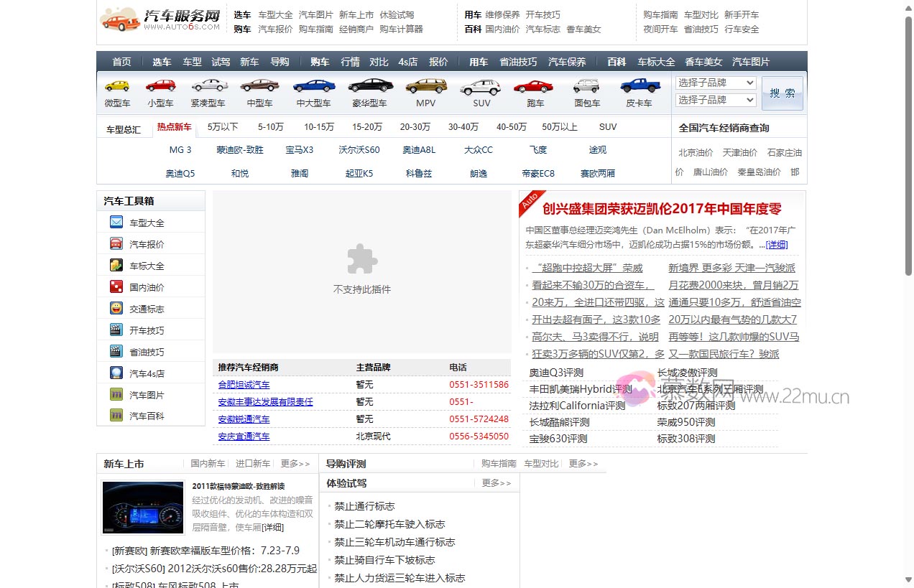Choose the 皮卡车 pickup truck icon

click(640, 85)
